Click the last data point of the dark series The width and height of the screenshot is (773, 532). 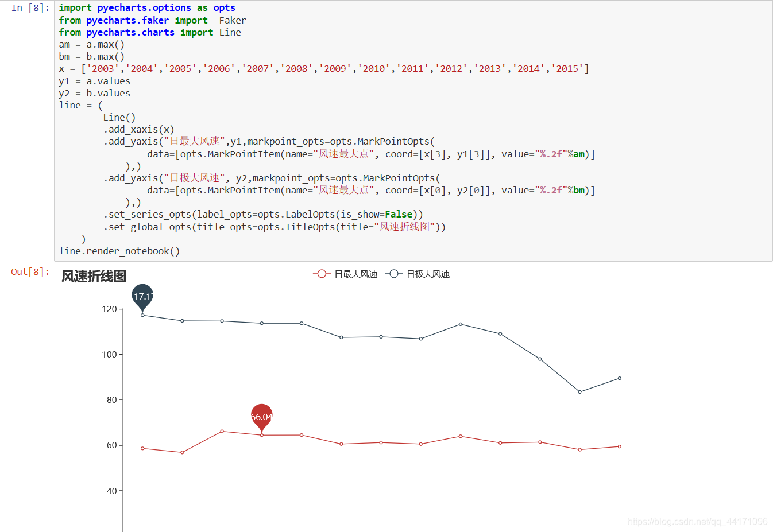tap(619, 378)
